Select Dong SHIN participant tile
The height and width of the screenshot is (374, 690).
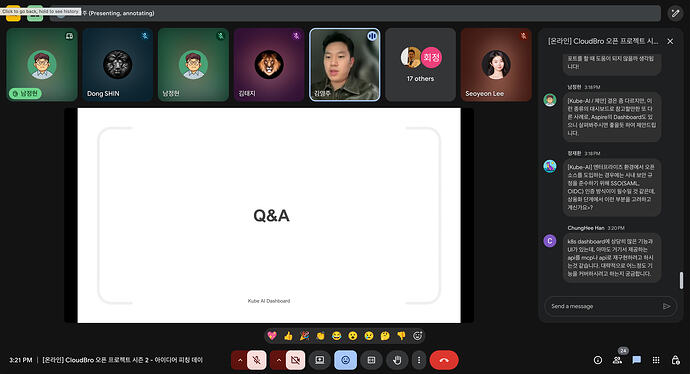coord(117,65)
